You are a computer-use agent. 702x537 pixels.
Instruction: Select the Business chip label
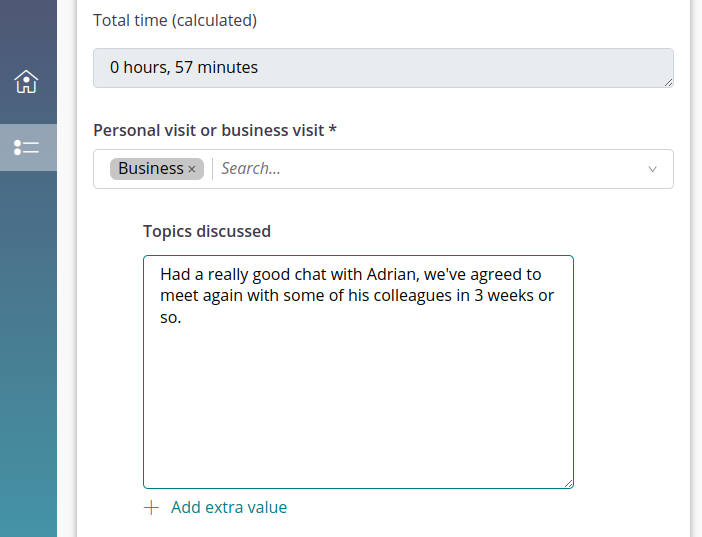click(150, 169)
